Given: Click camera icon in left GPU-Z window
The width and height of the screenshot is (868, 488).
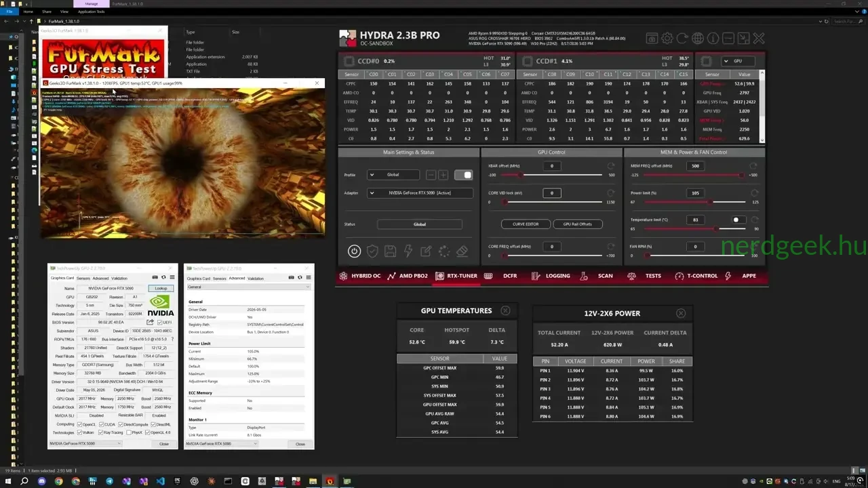Looking at the screenshot, I should (155, 277).
